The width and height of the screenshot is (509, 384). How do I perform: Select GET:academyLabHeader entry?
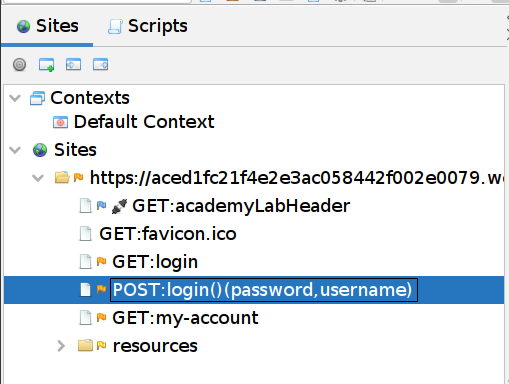click(x=241, y=206)
